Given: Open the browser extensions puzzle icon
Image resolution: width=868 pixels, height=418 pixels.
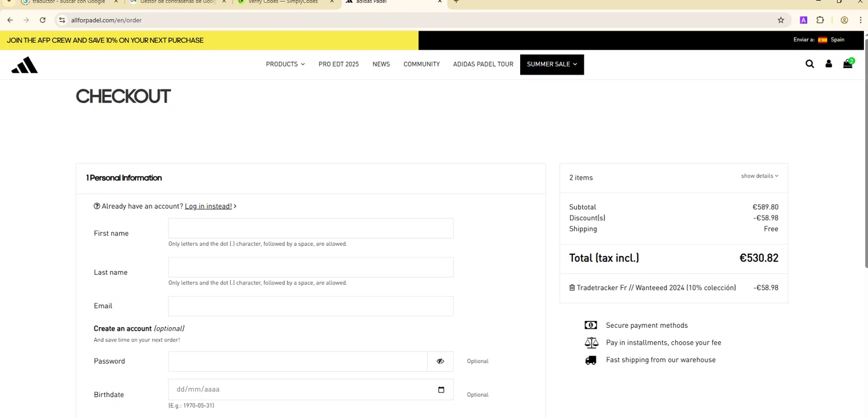Looking at the screenshot, I should click(x=820, y=20).
